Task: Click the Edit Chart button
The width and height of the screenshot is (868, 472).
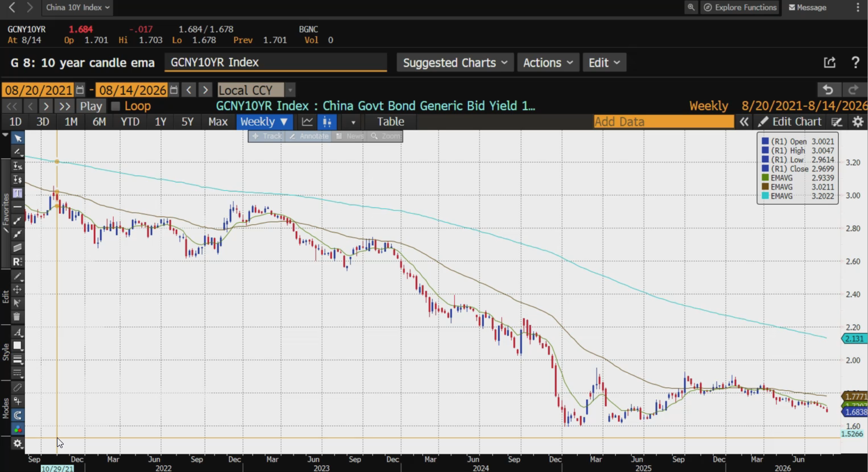Action: point(790,122)
